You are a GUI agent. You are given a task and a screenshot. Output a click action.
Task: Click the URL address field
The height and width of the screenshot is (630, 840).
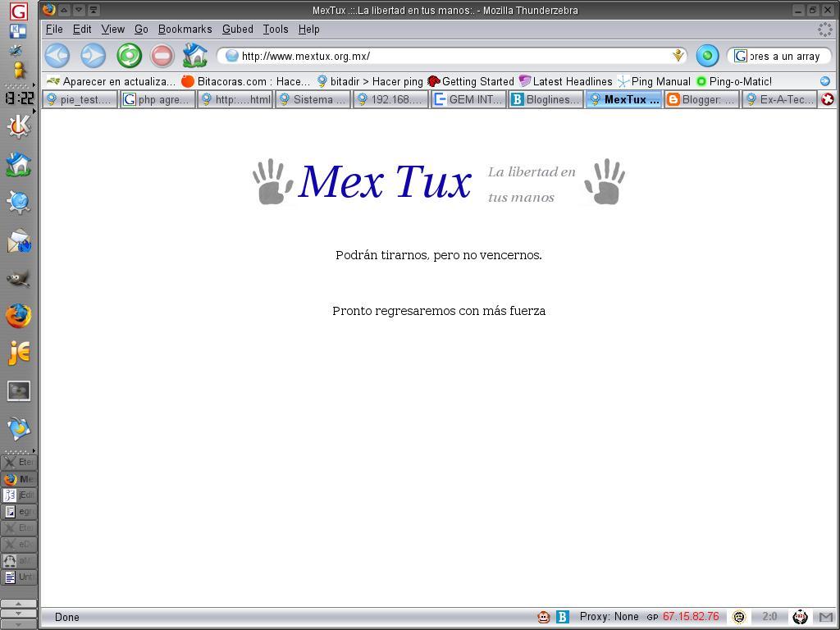click(x=453, y=56)
